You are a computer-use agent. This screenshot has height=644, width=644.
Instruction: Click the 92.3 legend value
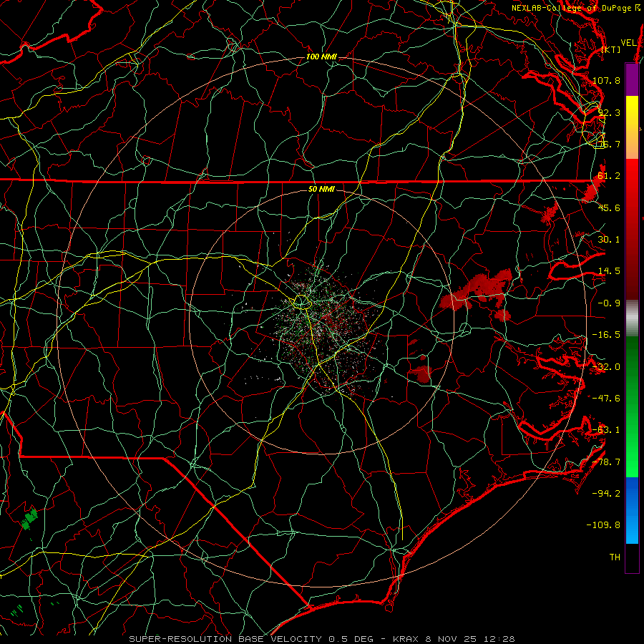tap(609, 112)
